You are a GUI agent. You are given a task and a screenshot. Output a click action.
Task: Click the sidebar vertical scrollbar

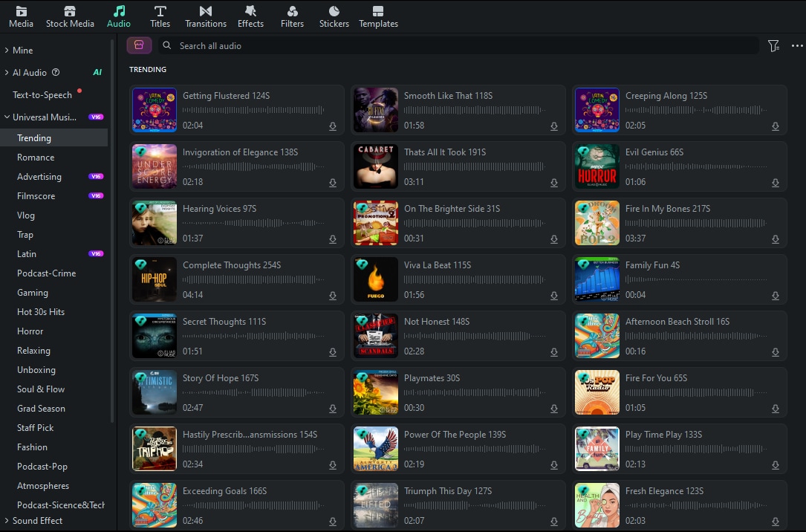click(x=112, y=231)
